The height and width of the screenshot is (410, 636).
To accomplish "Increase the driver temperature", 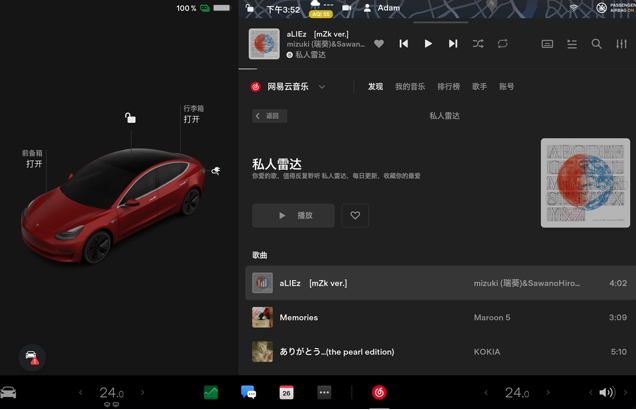I will coord(142,393).
